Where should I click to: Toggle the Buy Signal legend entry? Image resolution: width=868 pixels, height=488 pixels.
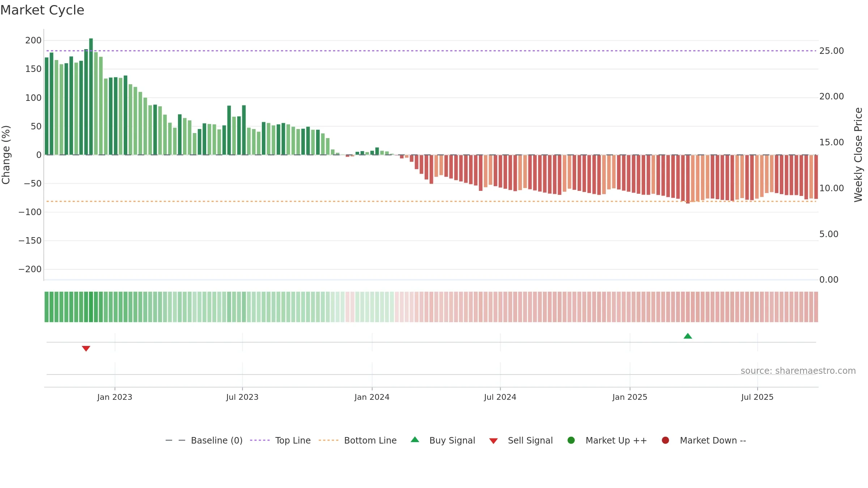[x=443, y=440]
